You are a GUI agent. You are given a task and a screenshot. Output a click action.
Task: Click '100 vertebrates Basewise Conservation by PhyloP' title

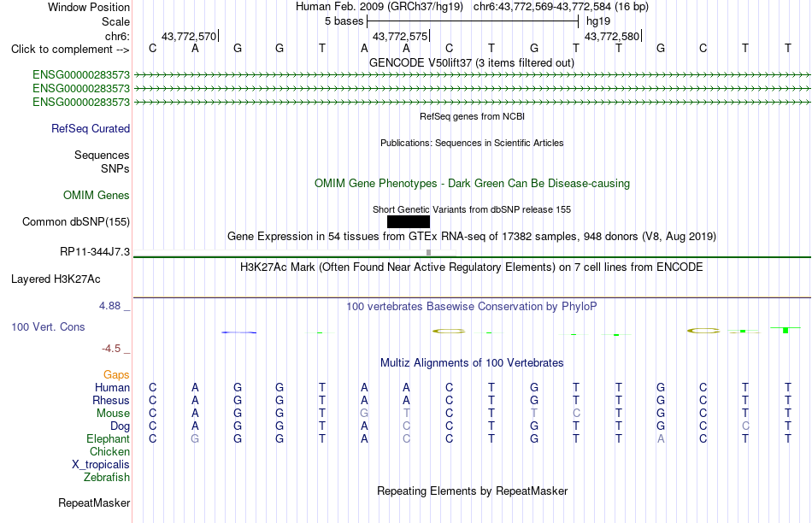[x=472, y=307]
